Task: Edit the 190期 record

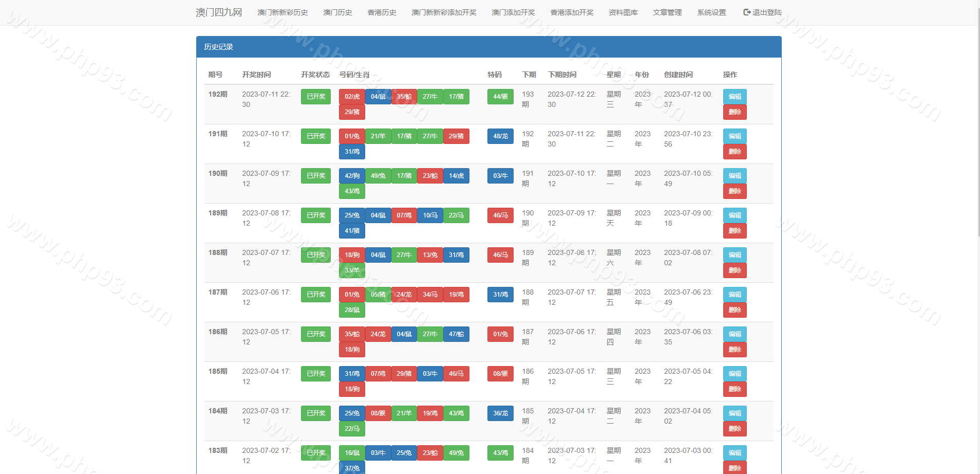Action: click(734, 176)
